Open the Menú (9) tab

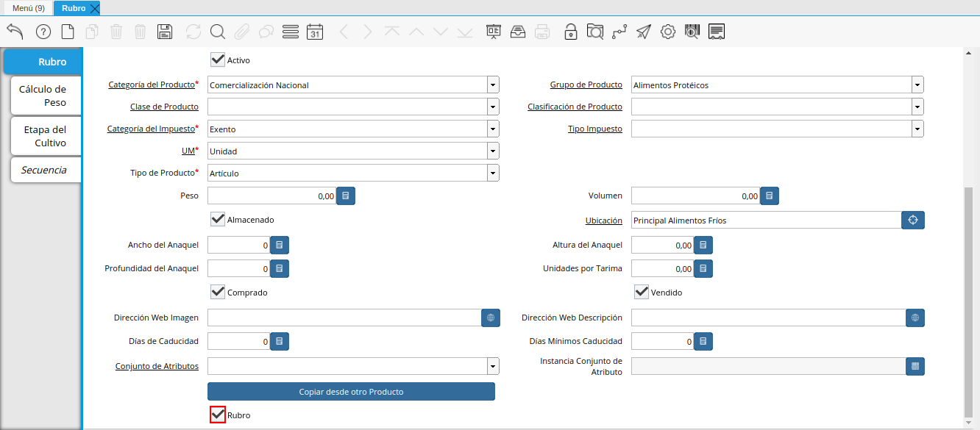[x=28, y=8]
